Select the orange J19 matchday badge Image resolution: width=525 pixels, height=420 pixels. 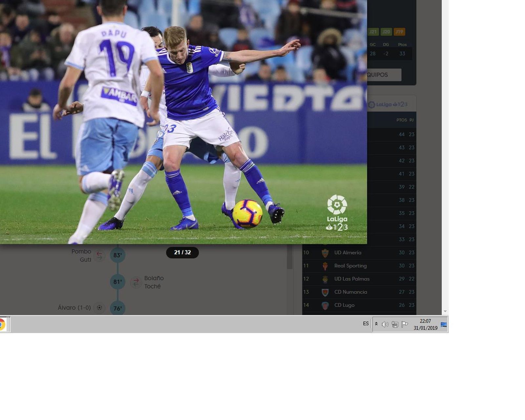click(399, 32)
